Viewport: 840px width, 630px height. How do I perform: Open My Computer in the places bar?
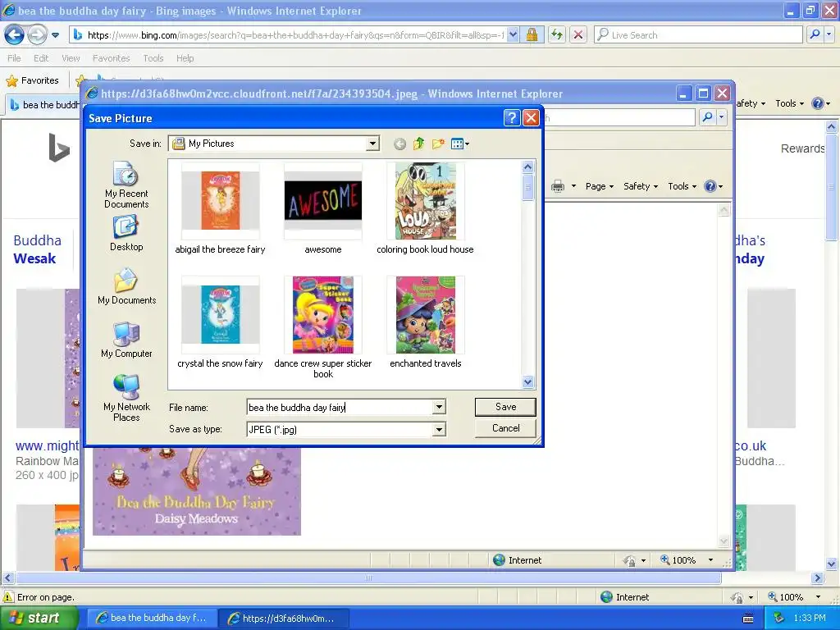(x=126, y=340)
